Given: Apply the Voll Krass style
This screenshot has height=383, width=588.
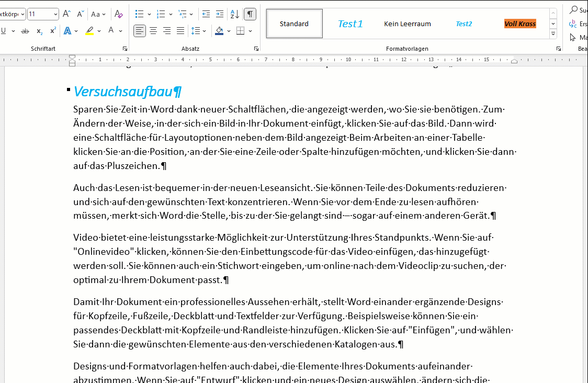Looking at the screenshot, I should (x=520, y=24).
